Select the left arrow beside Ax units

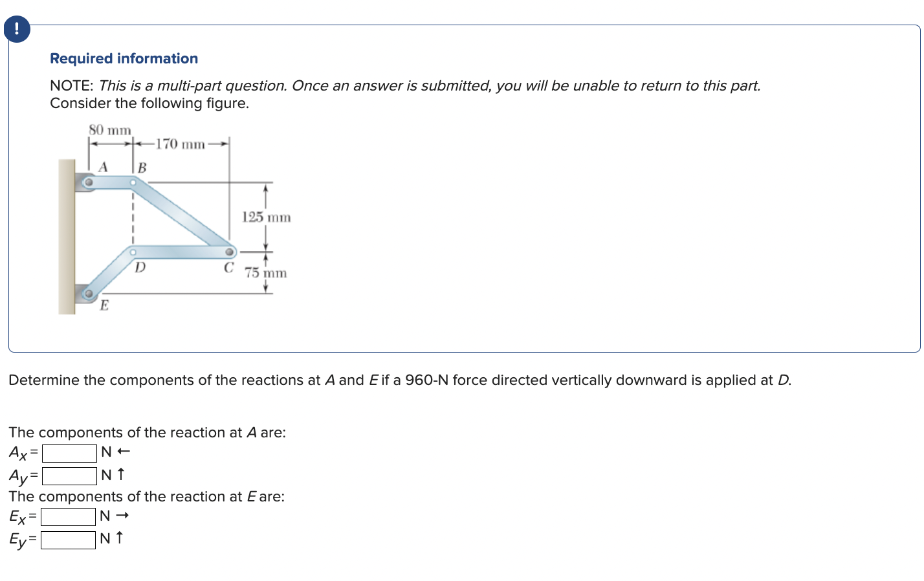124,452
